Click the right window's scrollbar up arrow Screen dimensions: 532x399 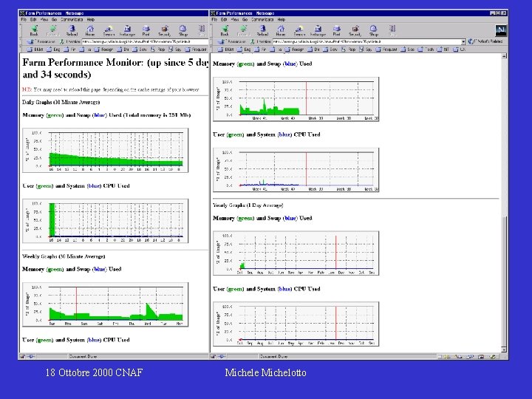(504, 56)
